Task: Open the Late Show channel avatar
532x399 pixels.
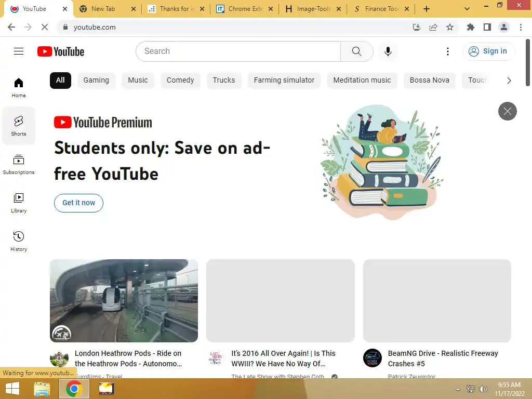Action: pyautogui.click(x=216, y=357)
